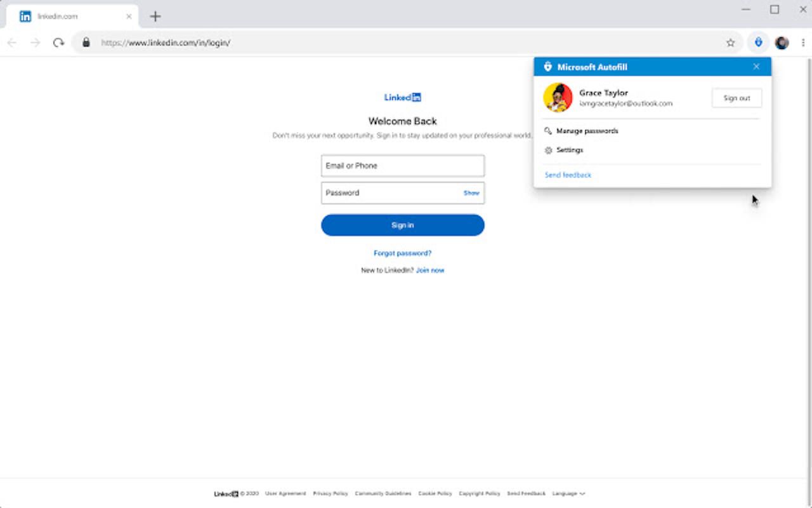Open Chrome's three-dot menu
This screenshot has height=508, width=812.
tap(802, 43)
